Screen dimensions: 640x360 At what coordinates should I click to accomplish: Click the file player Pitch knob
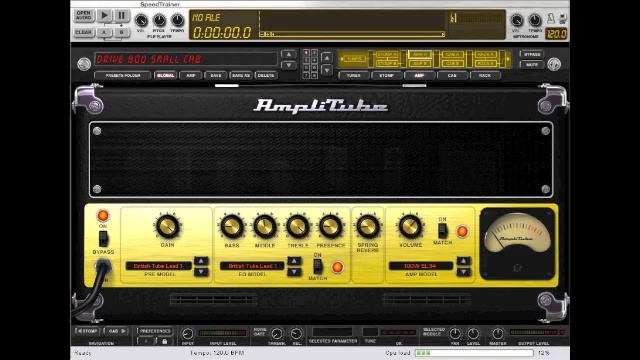(x=159, y=20)
